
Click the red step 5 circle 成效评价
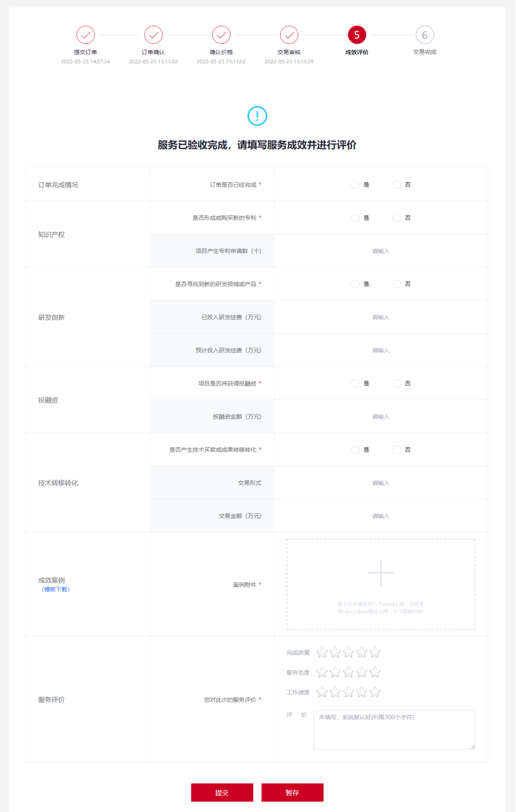(x=356, y=34)
